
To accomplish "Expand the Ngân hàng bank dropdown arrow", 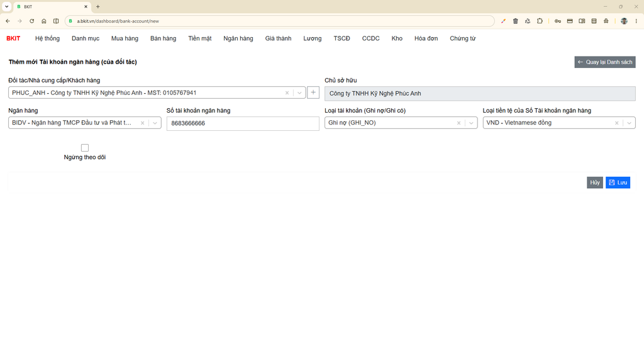I will pos(155,123).
